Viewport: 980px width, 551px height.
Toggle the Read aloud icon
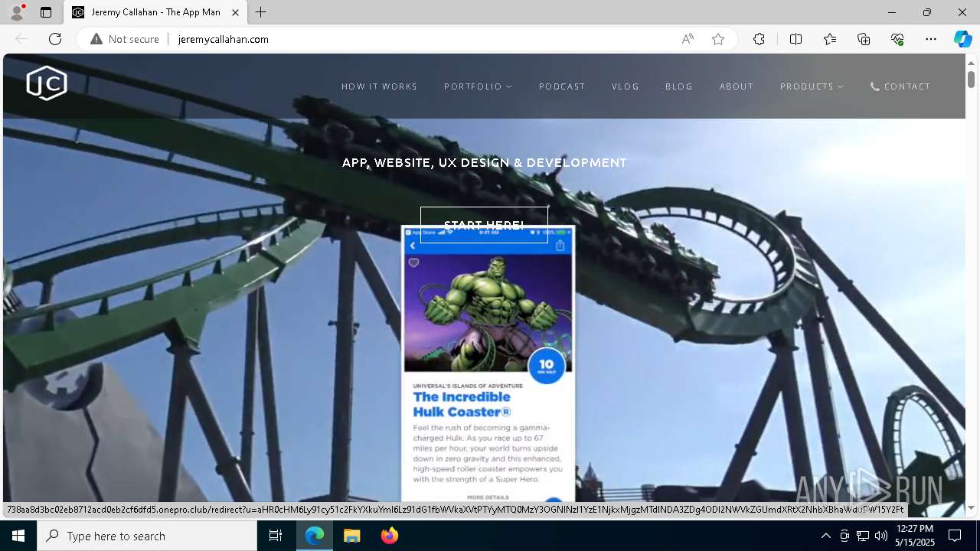688,39
